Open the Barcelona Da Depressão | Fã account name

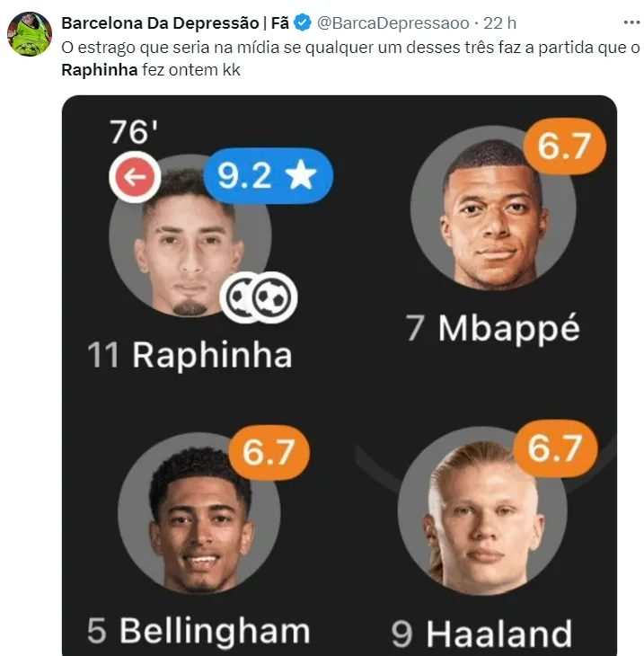click(x=174, y=22)
